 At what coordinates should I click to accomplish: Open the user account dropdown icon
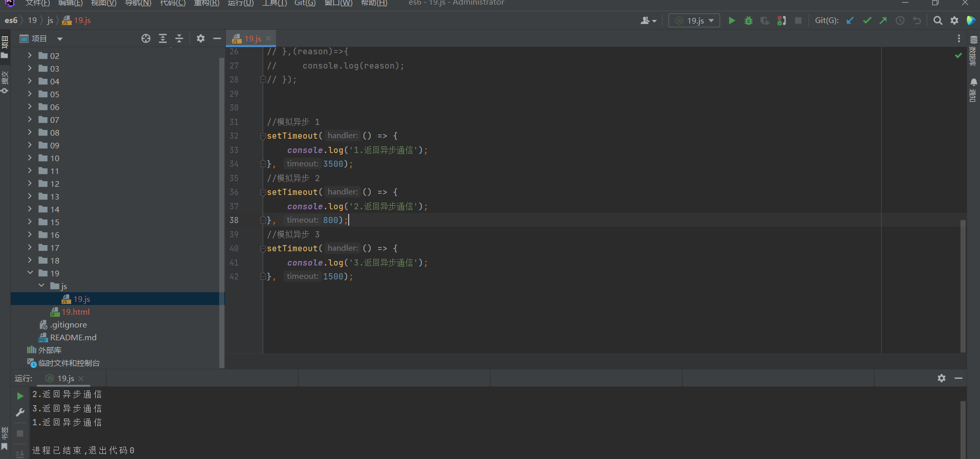[x=648, y=20]
